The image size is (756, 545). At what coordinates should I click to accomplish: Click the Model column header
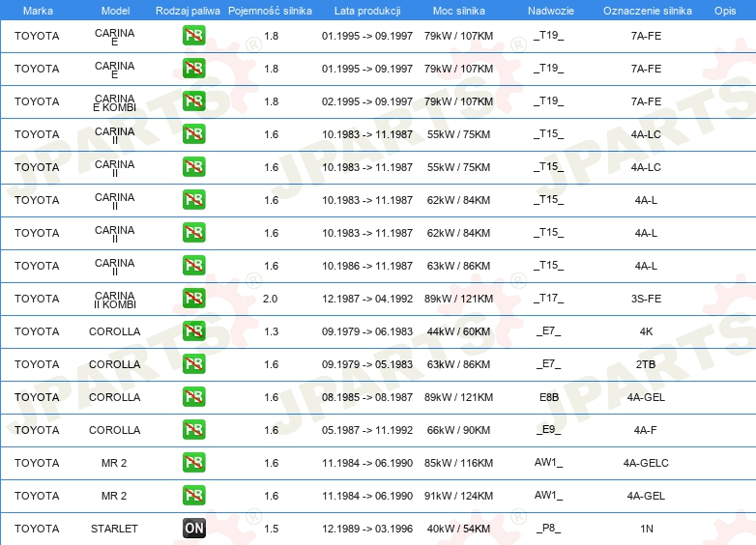click(116, 11)
